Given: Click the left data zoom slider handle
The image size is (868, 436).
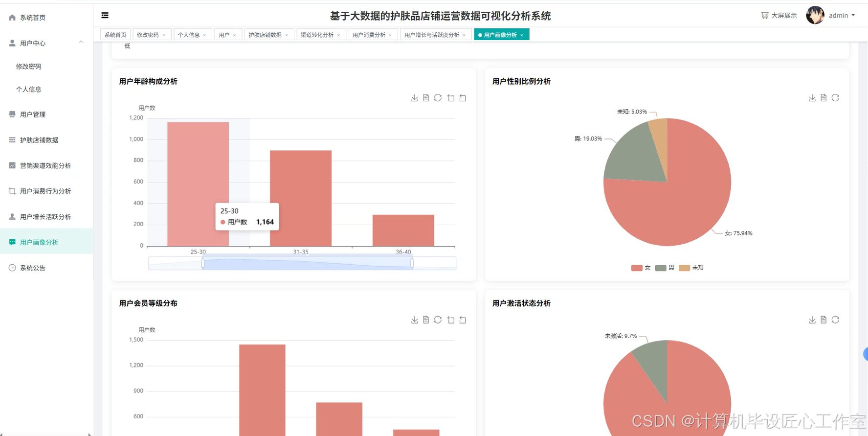Looking at the screenshot, I should (202, 263).
